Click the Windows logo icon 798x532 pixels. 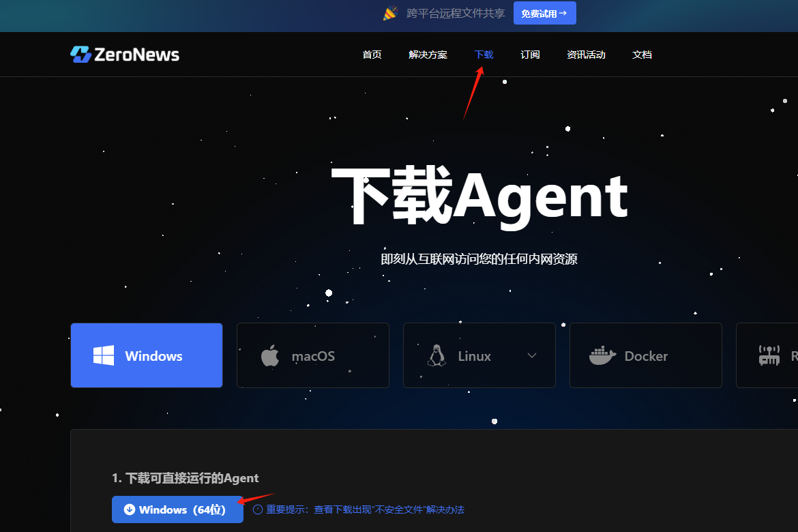pos(104,355)
